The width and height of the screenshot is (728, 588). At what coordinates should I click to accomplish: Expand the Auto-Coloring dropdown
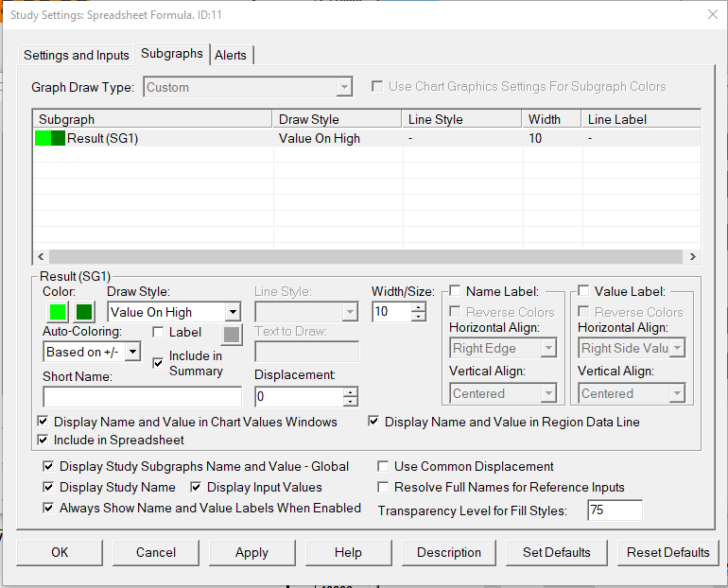pyautogui.click(x=132, y=352)
